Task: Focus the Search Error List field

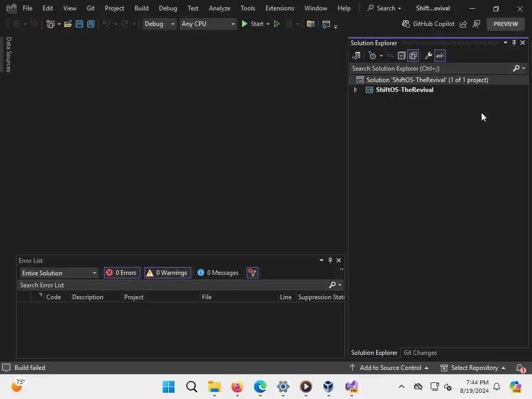Action: pos(172,285)
